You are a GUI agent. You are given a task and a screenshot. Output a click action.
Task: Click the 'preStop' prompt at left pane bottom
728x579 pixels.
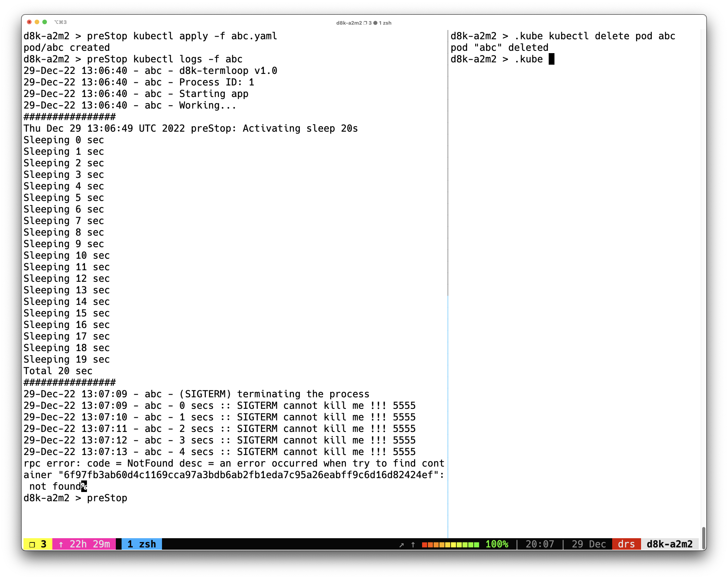[x=107, y=498]
